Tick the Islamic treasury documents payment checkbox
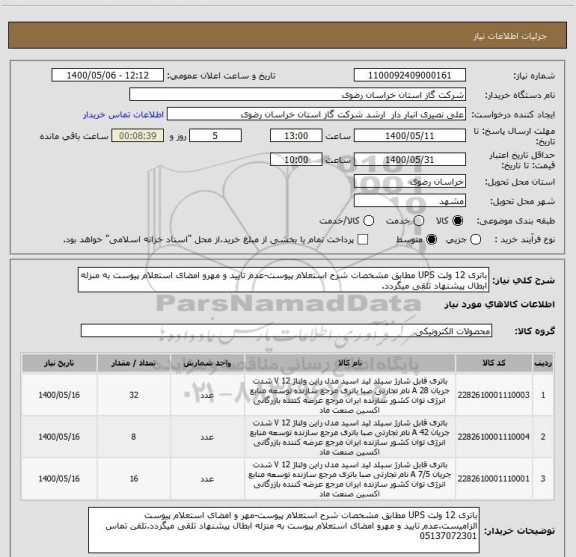The height and width of the screenshot is (557, 576). (x=363, y=240)
